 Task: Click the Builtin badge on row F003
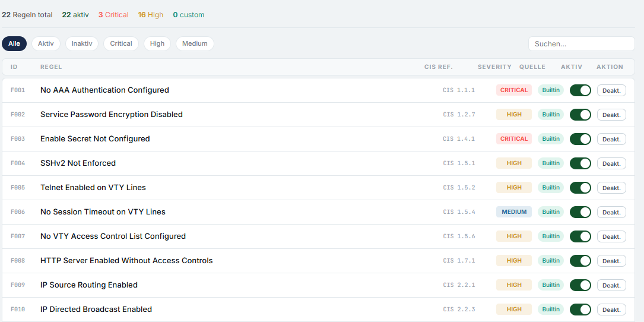[551, 138]
